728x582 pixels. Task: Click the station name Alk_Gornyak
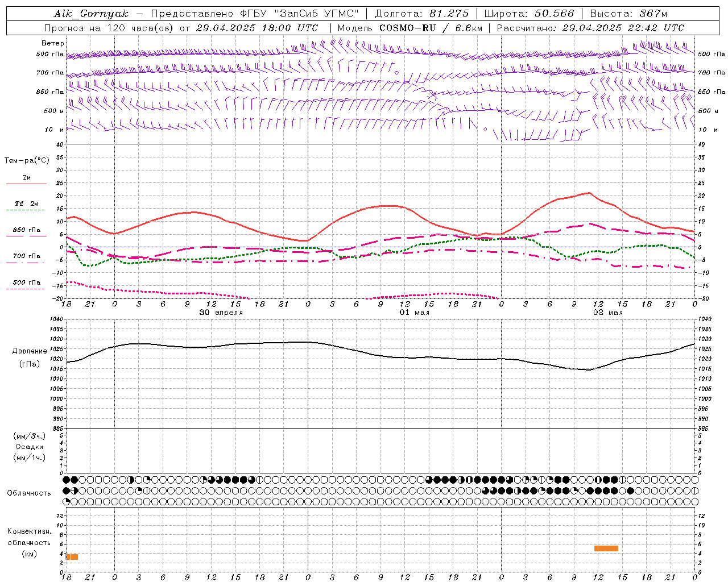92,14
